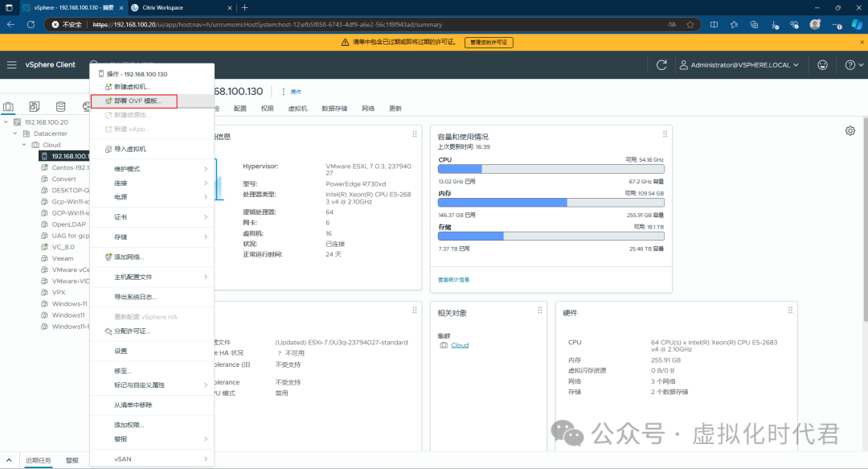Open the 更新 tab

pos(395,109)
